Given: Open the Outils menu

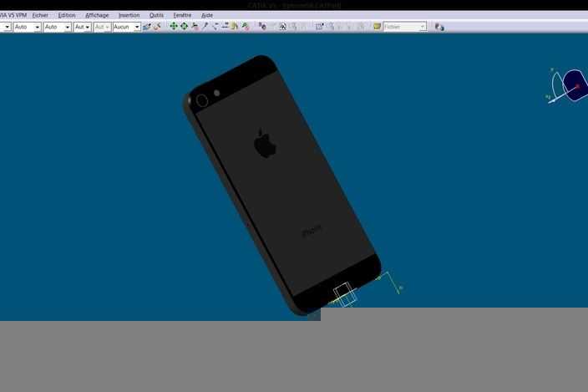Looking at the screenshot, I should (x=156, y=15).
